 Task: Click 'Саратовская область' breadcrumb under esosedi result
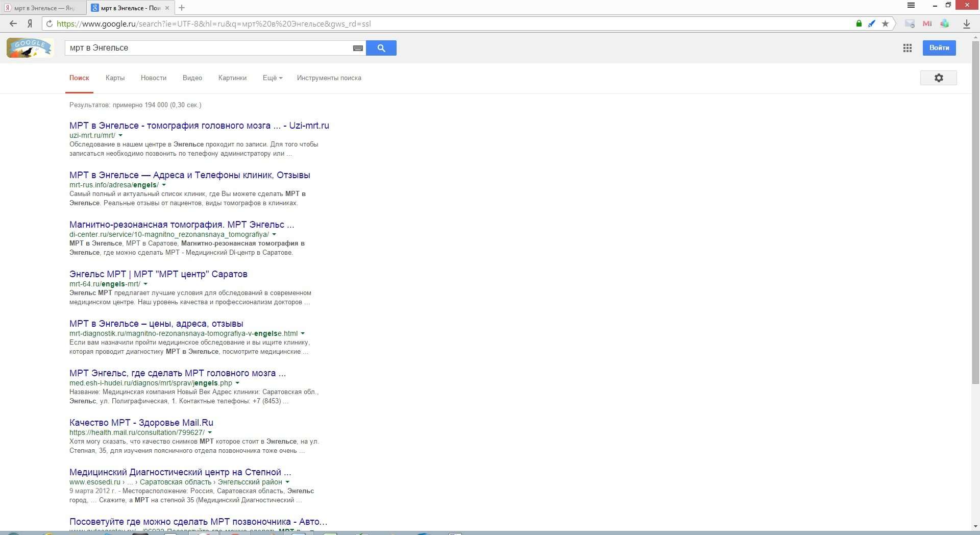click(x=176, y=482)
